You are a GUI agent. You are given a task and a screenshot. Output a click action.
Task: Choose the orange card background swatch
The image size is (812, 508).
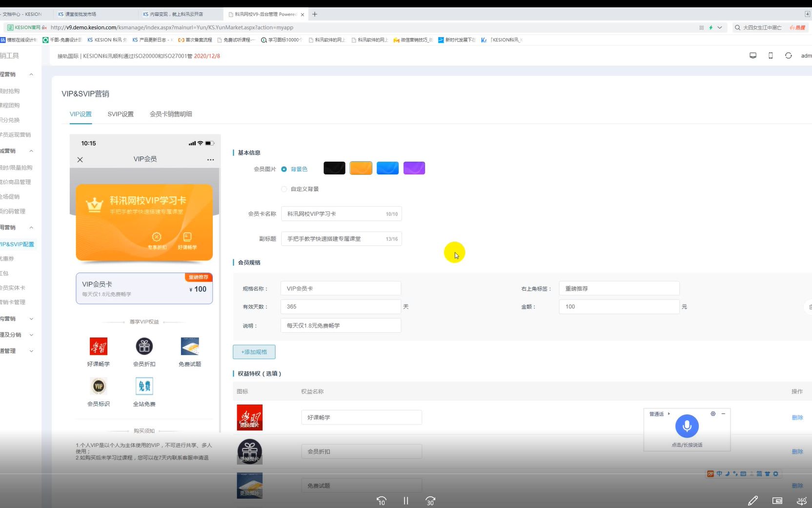361,168
